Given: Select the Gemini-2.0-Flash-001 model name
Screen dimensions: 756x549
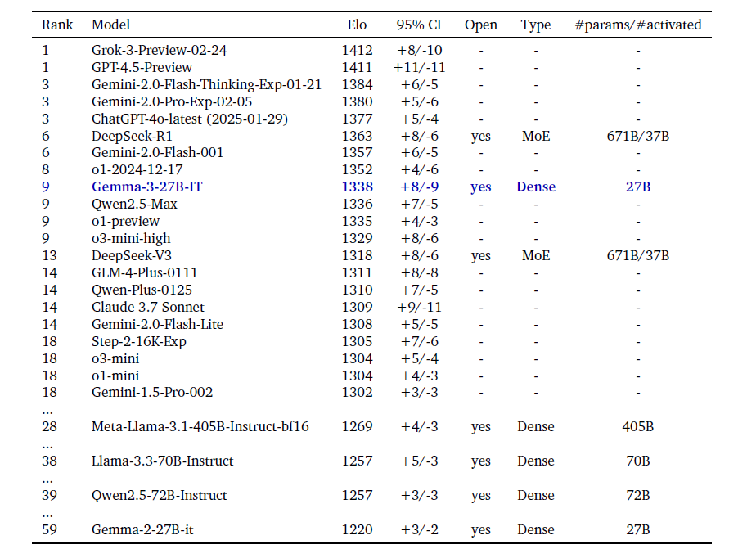Looking at the screenshot, I should coord(157,153).
